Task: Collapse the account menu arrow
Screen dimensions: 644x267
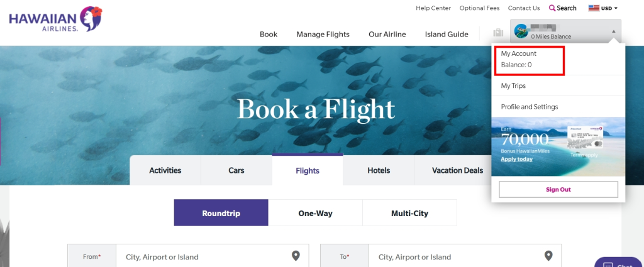Action: pos(613,31)
